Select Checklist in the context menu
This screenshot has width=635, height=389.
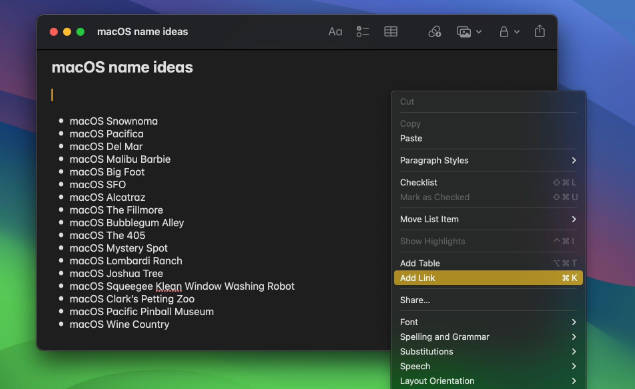point(488,183)
